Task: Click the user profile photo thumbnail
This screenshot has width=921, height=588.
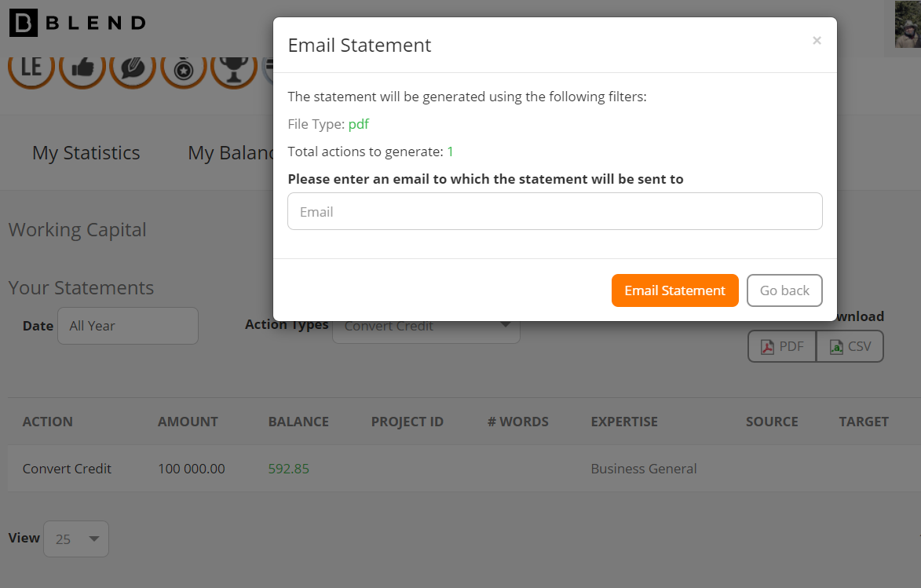Action: coord(908,24)
